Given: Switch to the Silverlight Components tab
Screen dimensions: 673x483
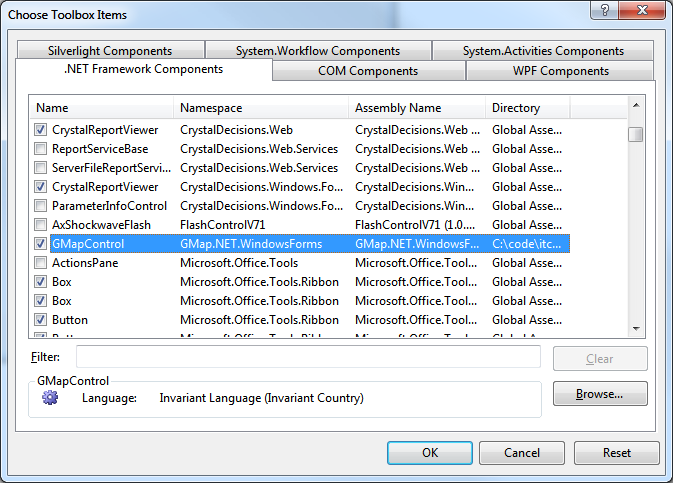Looking at the screenshot, I should click(x=110, y=51).
